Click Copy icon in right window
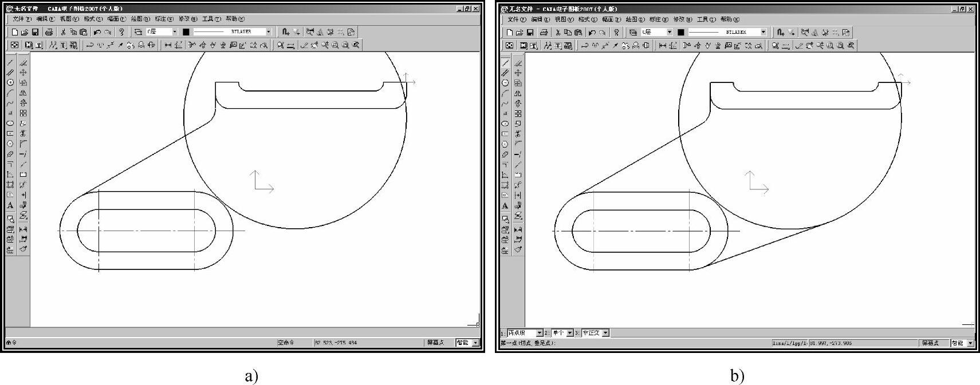This screenshot has height=385, width=980. coord(568,32)
